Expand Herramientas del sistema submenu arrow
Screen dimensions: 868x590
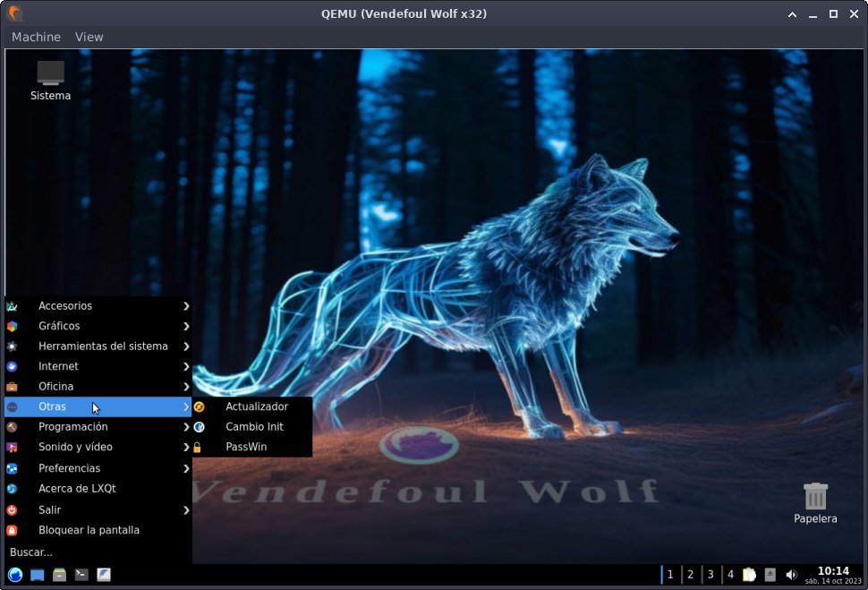[186, 346]
